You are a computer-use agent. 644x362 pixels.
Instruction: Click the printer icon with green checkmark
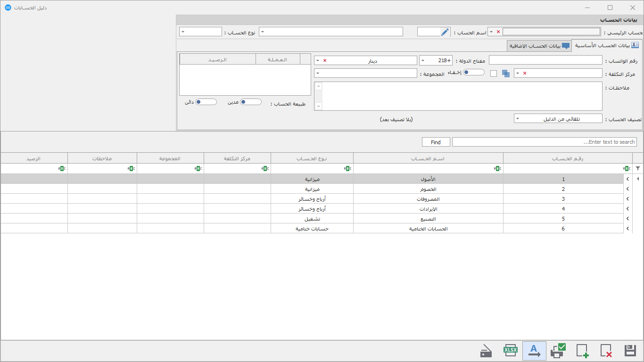(x=558, y=351)
